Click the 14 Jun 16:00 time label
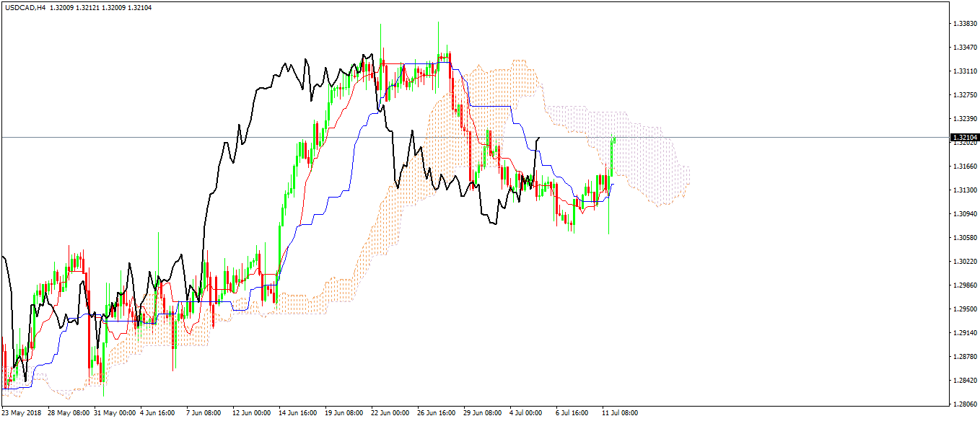Image resolution: width=980 pixels, height=421 pixels. point(298,414)
